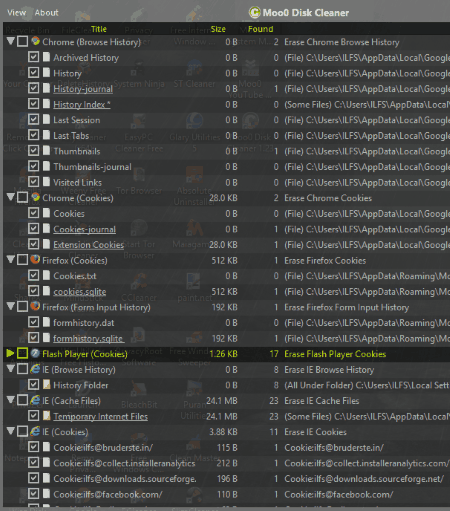This screenshot has height=511, width=450.
Task: Click the Erase IE Cache Files description
Action: click(321, 401)
